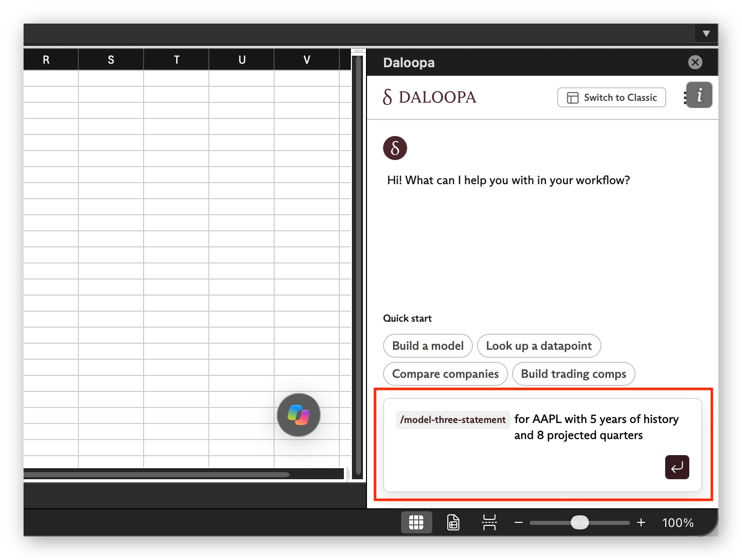Switch to Normal grid view in status bar
Image resolution: width=742 pixels, height=560 pixels.
pyautogui.click(x=416, y=522)
